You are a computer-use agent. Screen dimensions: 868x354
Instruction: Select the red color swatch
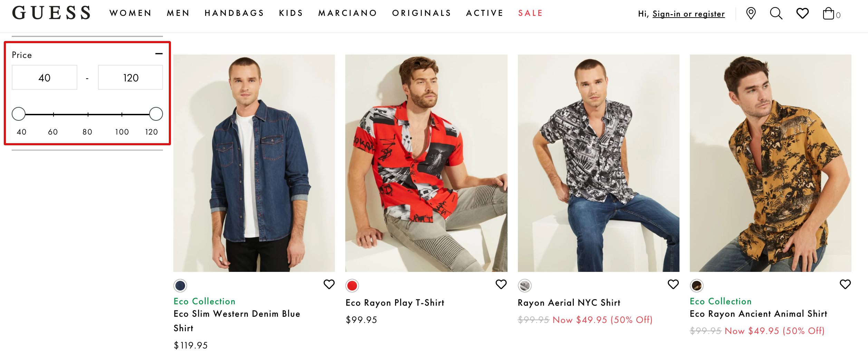click(x=352, y=286)
